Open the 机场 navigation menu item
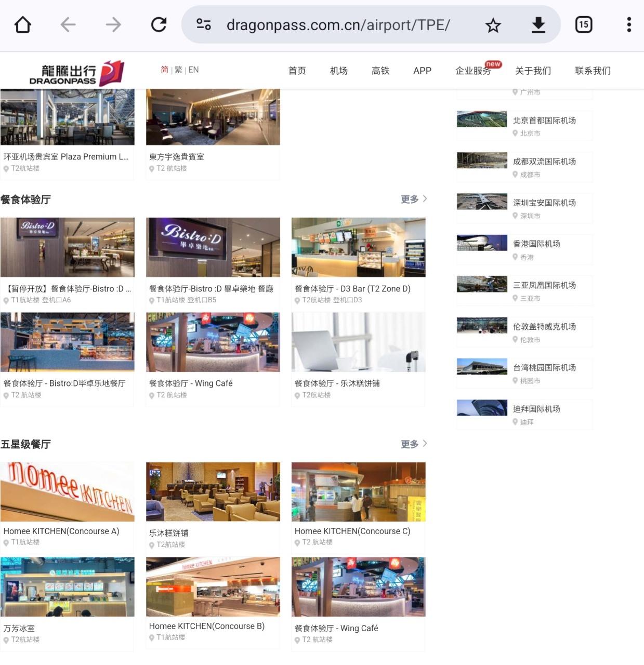644x665 pixels. tap(339, 71)
